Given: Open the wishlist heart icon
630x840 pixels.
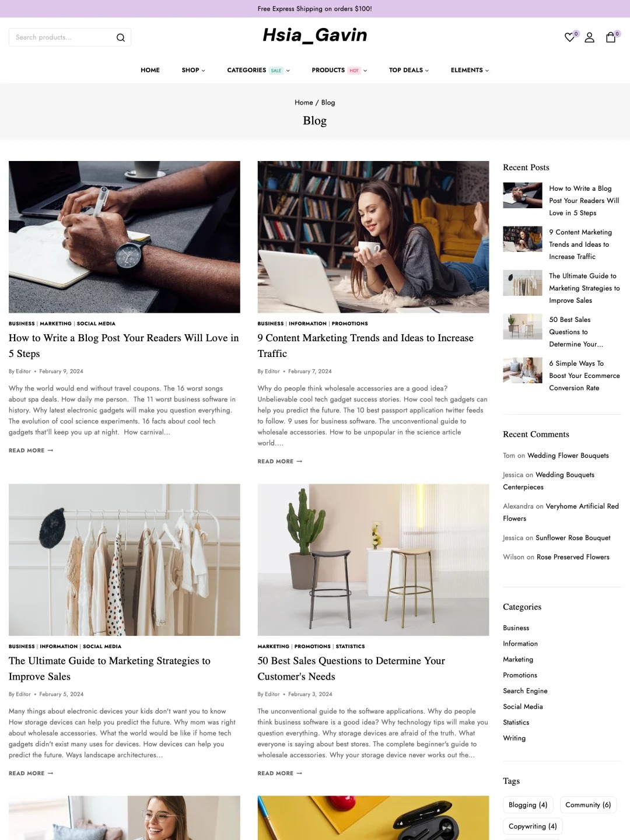Looking at the screenshot, I should [x=570, y=37].
